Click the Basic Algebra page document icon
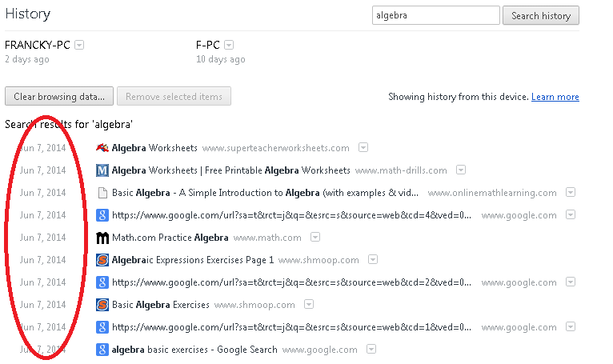Viewport: 613px width, 364px height. tap(102, 193)
